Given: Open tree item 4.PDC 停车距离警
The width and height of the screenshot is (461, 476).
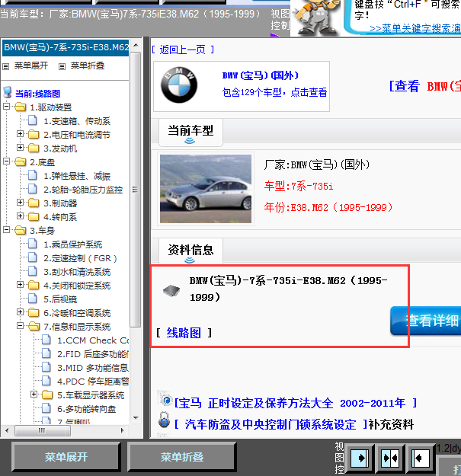Looking at the screenshot, I should pyautogui.click(x=93, y=382).
